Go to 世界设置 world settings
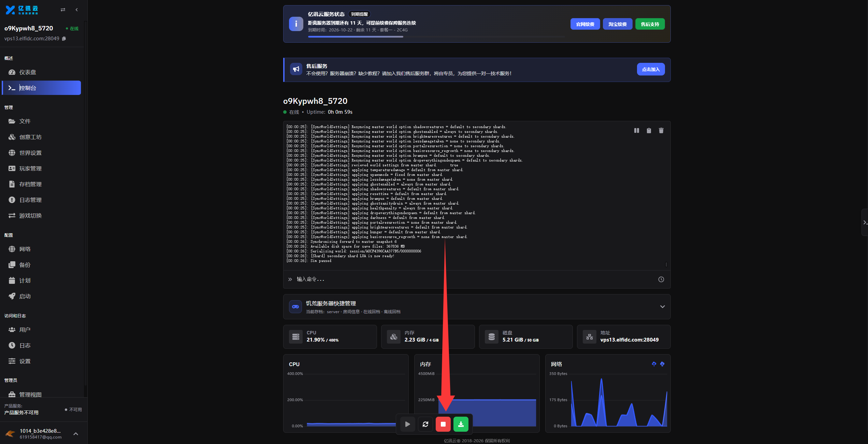This screenshot has width=868, height=444. pyautogui.click(x=41, y=153)
